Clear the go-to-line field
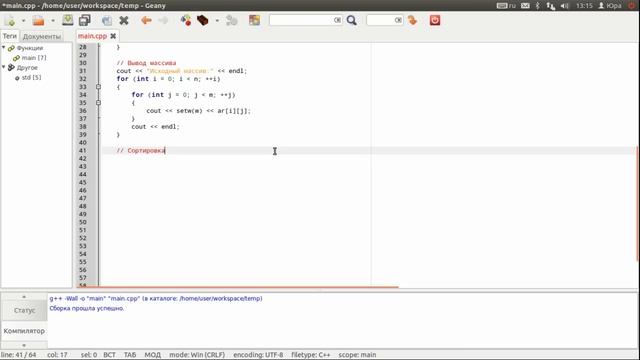640x360 pixels. point(398,20)
